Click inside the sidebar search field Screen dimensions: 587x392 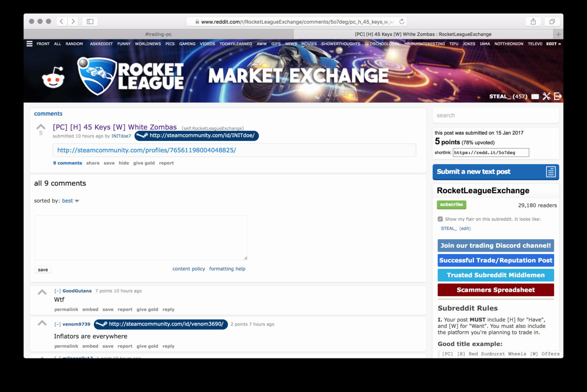[495, 115]
